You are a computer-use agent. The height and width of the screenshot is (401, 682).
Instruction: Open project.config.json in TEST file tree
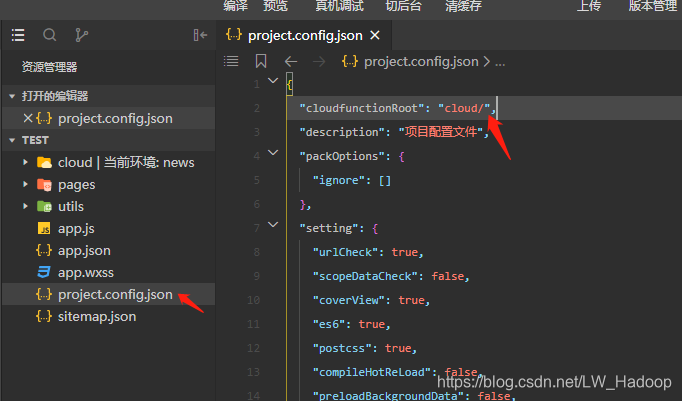(115, 294)
